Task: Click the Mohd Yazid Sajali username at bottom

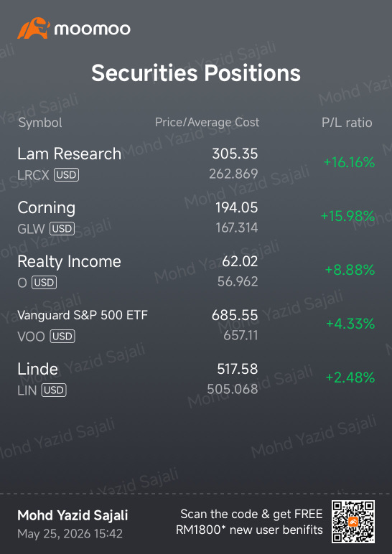Action: [73, 515]
